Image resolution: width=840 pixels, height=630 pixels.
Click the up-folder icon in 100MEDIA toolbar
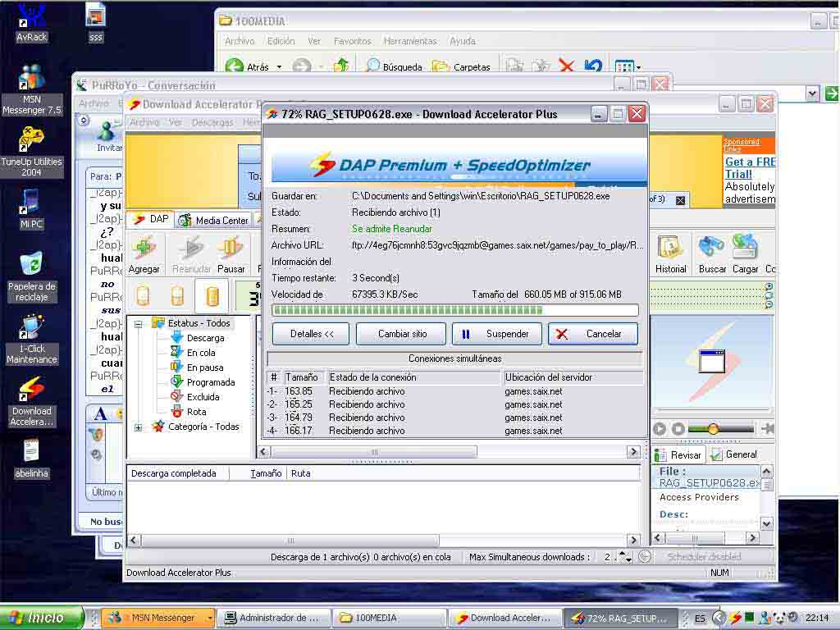coord(341,66)
